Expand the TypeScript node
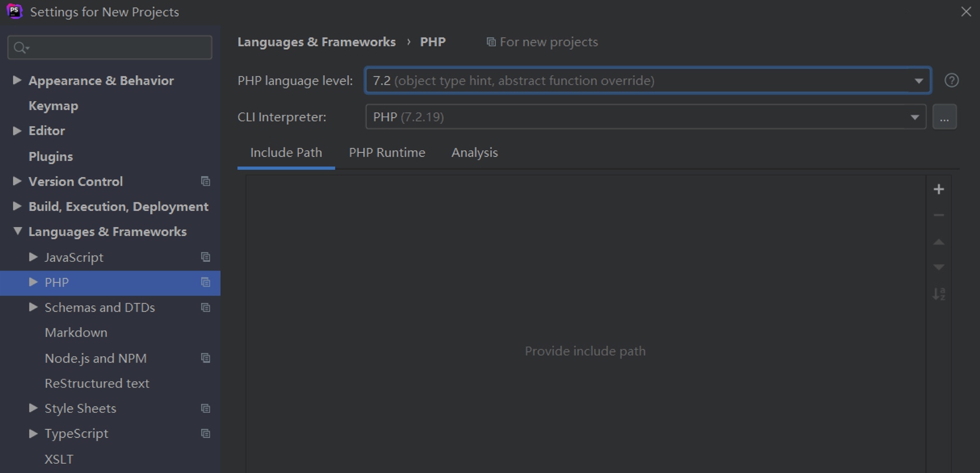Viewport: 980px width, 473px height. pyautogui.click(x=34, y=433)
